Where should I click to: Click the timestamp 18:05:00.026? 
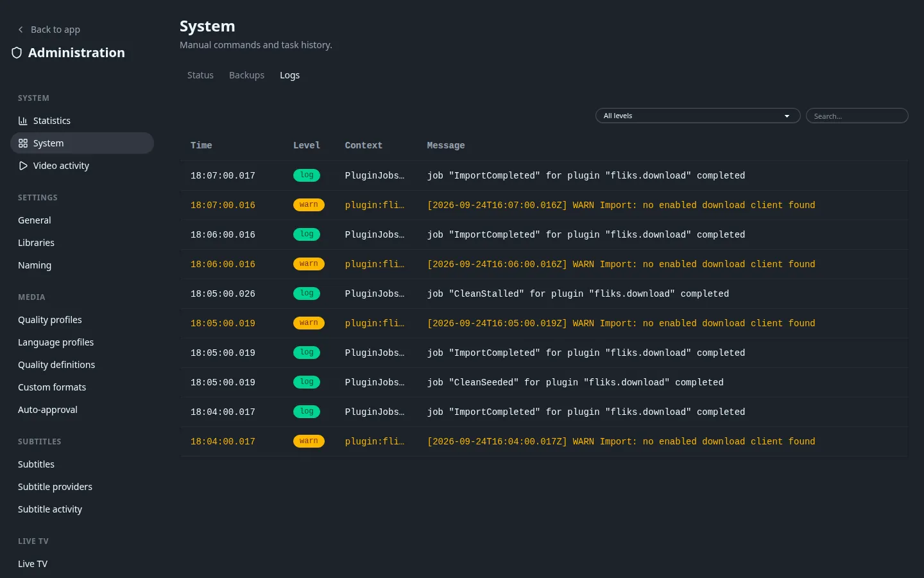223,293
